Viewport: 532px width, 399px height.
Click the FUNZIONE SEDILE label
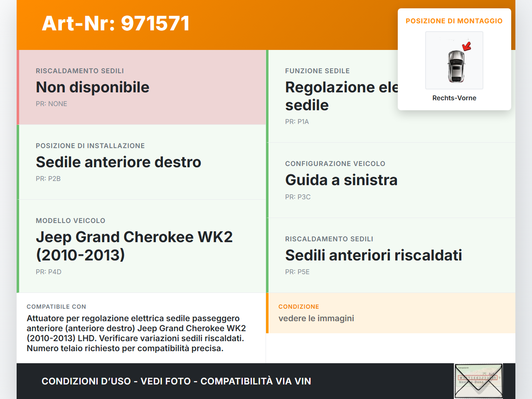click(x=318, y=71)
